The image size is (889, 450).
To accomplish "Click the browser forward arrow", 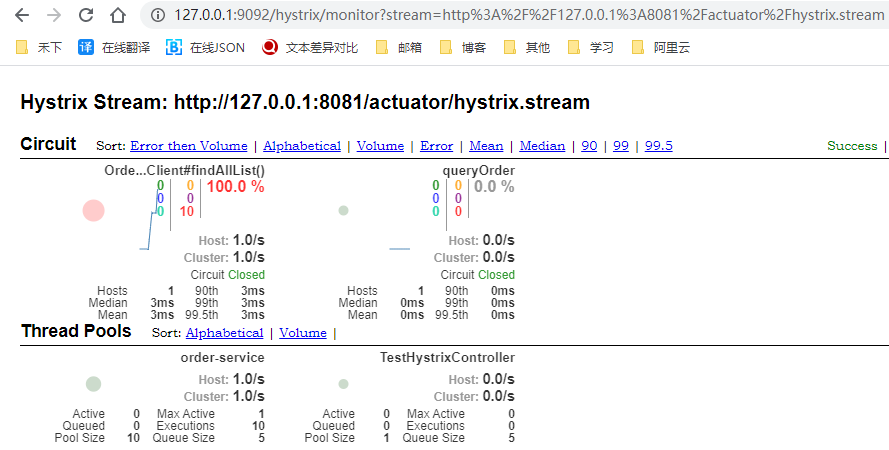I will pos(54,15).
